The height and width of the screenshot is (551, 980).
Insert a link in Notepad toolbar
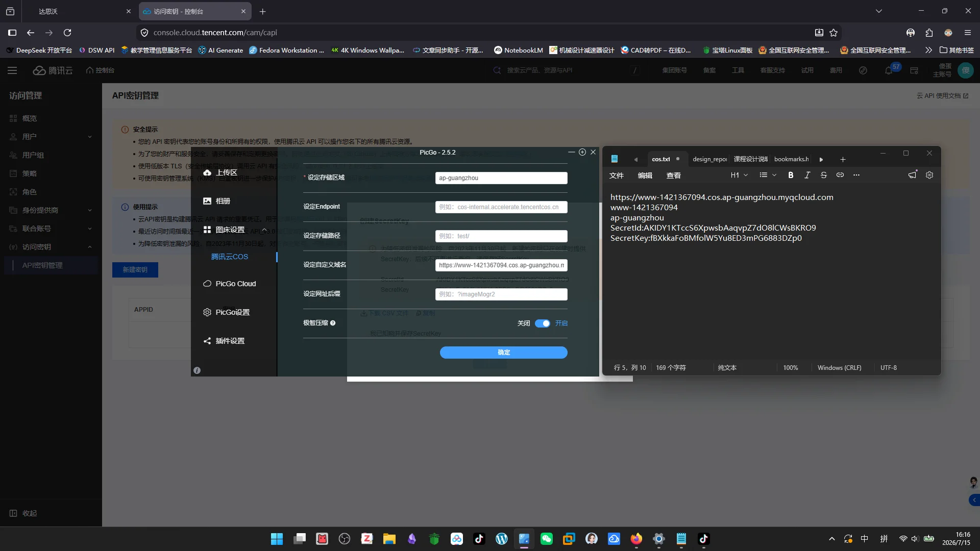click(x=840, y=175)
